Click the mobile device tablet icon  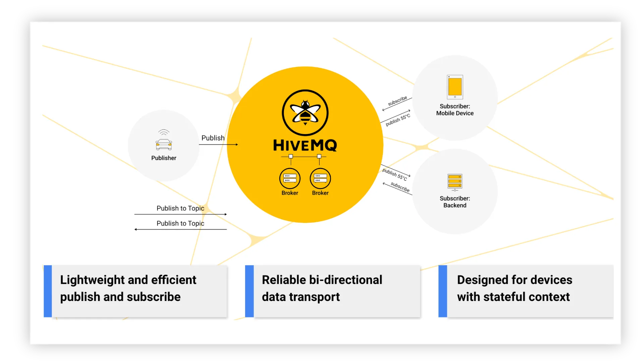[455, 87]
